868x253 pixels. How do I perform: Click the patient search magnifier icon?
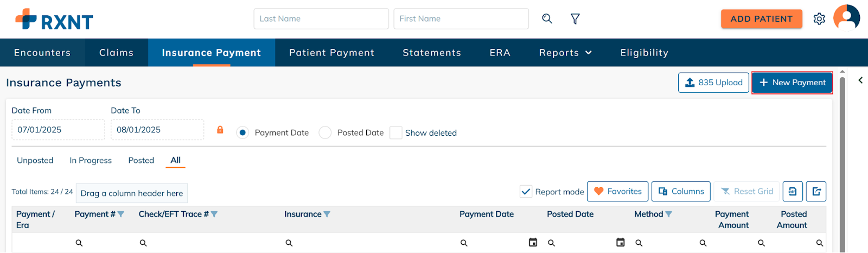coord(547,19)
